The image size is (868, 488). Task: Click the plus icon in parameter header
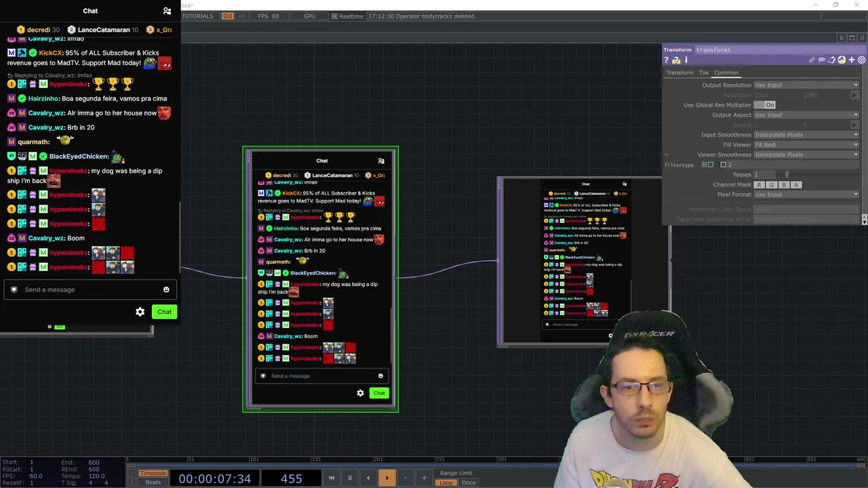[852, 60]
